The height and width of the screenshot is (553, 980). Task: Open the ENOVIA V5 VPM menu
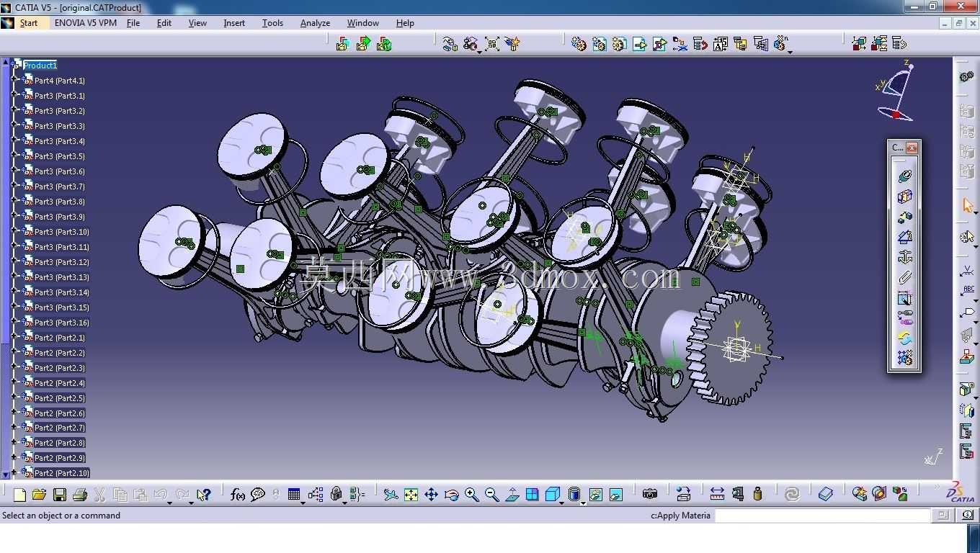coord(86,23)
